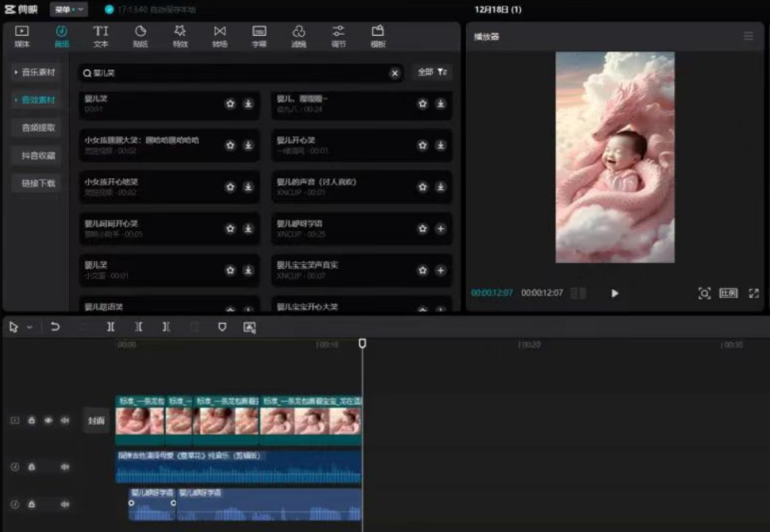Click the split clip tool icon
The image size is (770, 532).
(111, 327)
